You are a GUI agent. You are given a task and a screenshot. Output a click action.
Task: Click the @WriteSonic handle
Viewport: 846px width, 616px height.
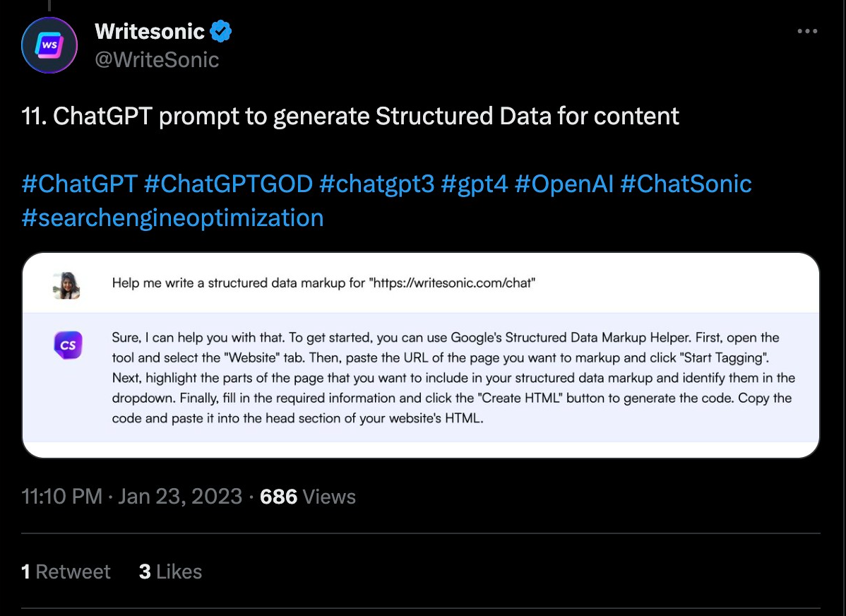(x=157, y=60)
